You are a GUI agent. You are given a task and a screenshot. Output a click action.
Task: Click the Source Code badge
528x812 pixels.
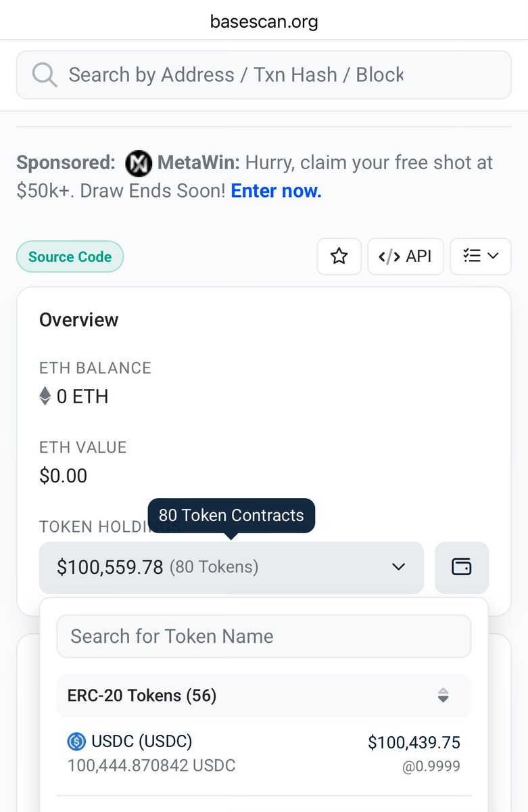(x=70, y=257)
